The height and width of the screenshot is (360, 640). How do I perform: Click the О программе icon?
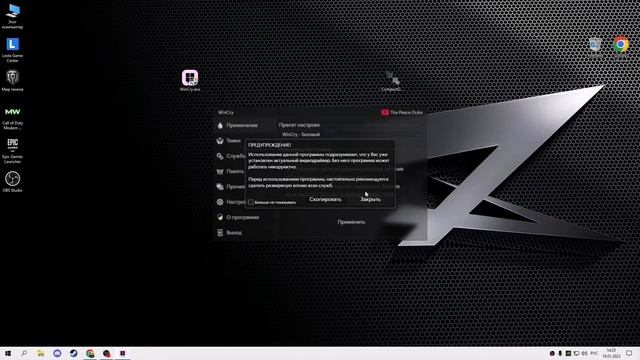coord(220,217)
